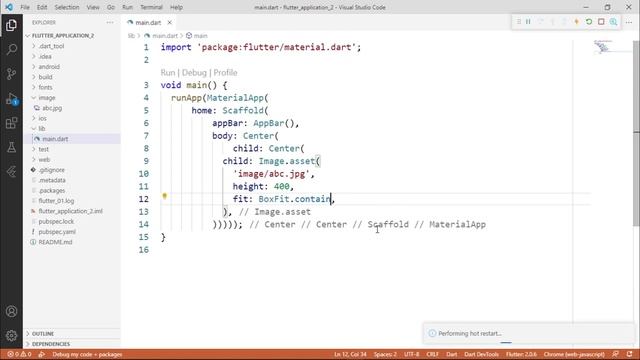Open the Explorer view in activity bar
The image size is (640, 360).
(x=11, y=25)
